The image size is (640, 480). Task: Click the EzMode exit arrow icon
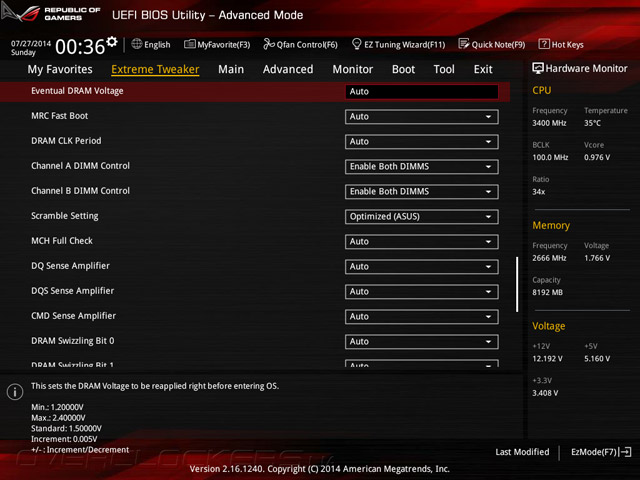click(625, 452)
